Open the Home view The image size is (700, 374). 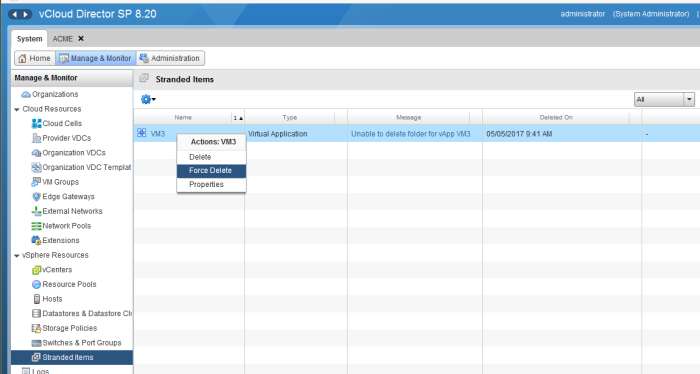(x=35, y=58)
